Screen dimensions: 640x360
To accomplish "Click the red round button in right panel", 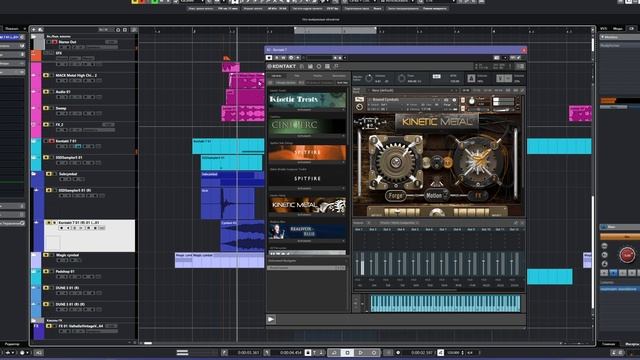I will 627,255.
